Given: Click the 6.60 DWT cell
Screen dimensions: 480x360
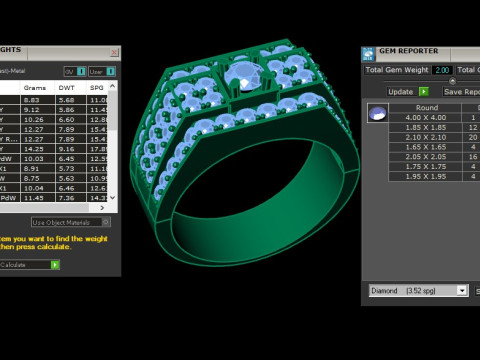Looking at the screenshot, I should click(70, 119).
